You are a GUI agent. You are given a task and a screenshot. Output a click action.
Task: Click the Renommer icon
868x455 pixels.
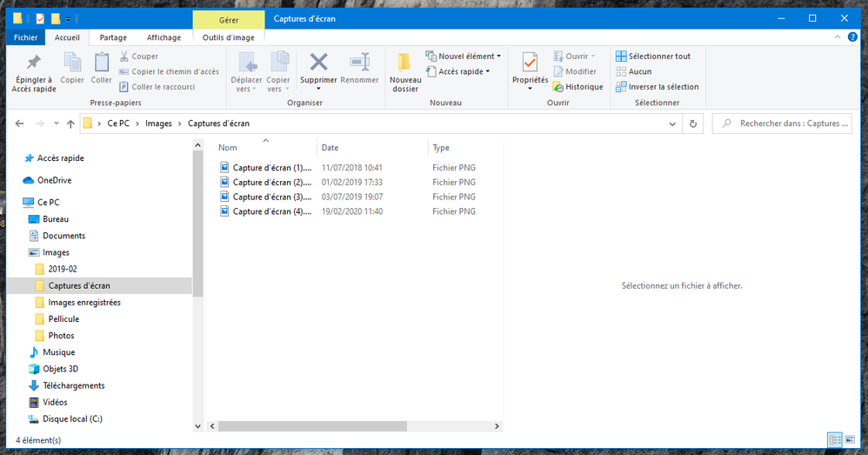tap(359, 63)
